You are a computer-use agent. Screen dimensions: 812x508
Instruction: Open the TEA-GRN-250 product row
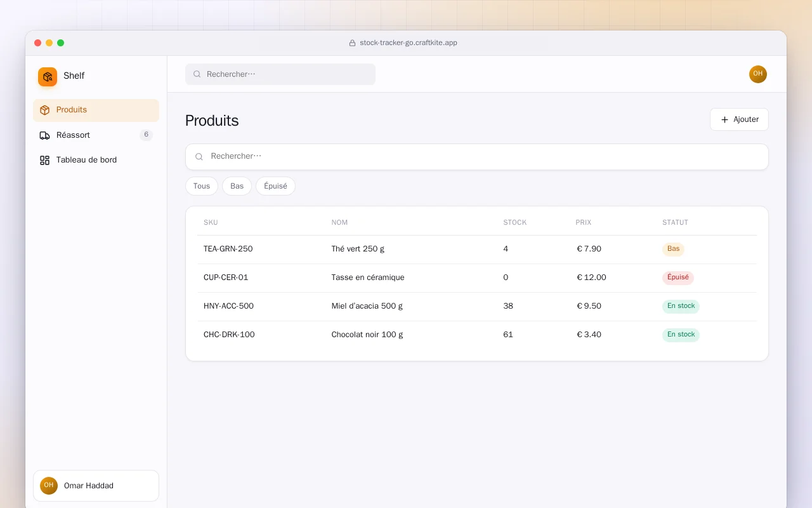coord(477,250)
